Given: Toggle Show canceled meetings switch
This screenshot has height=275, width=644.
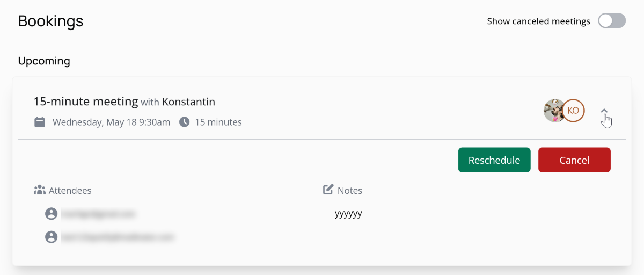Looking at the screenshot, I should (612, 21).
